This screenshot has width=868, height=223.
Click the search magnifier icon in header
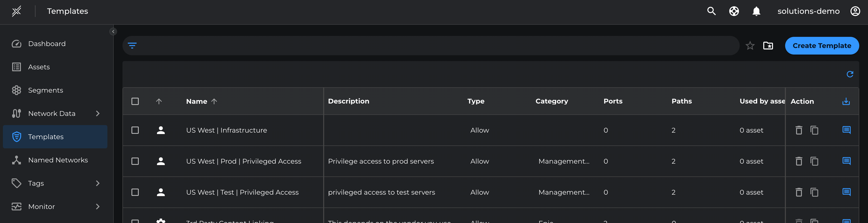point(711,11)
